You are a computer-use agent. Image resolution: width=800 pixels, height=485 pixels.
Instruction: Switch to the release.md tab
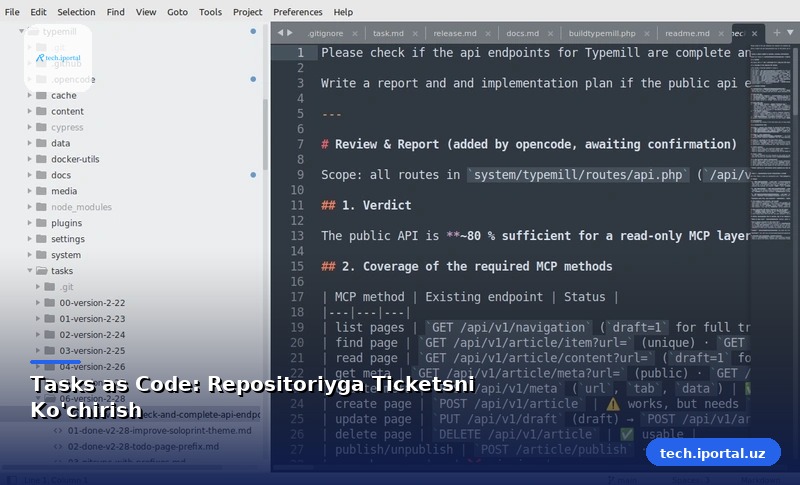455,34
